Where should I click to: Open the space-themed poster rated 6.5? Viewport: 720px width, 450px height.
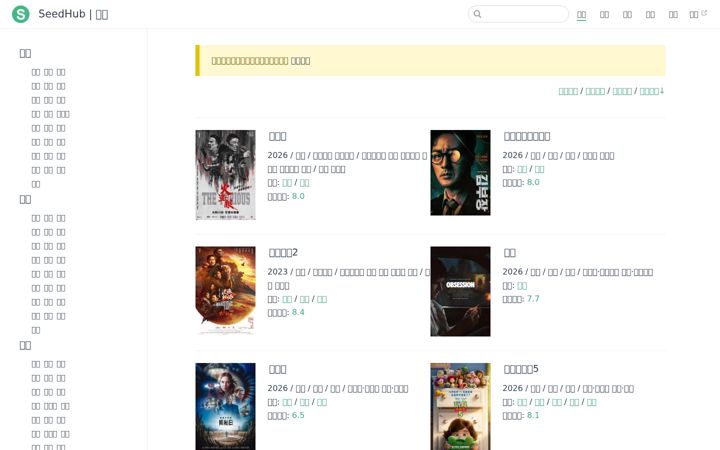pyautogui.click(x=225, y=406)
